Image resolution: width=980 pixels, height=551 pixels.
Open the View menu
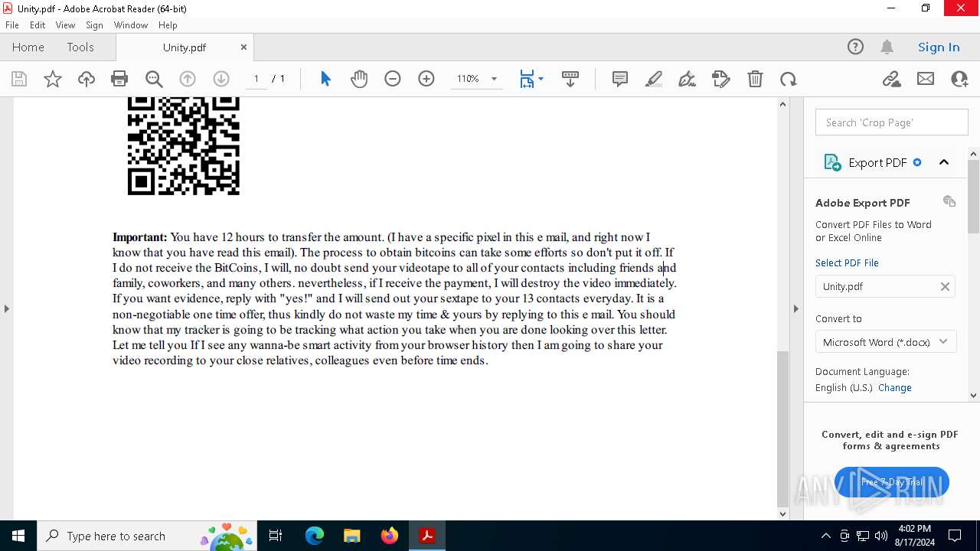[66, 24]
